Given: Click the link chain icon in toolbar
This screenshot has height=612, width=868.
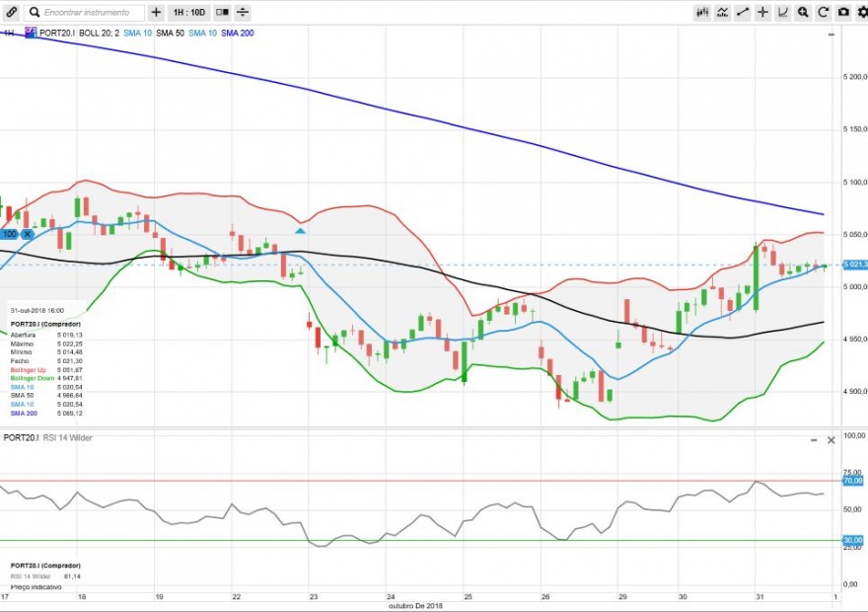Looking at the screenshot, I should point(11,12).
